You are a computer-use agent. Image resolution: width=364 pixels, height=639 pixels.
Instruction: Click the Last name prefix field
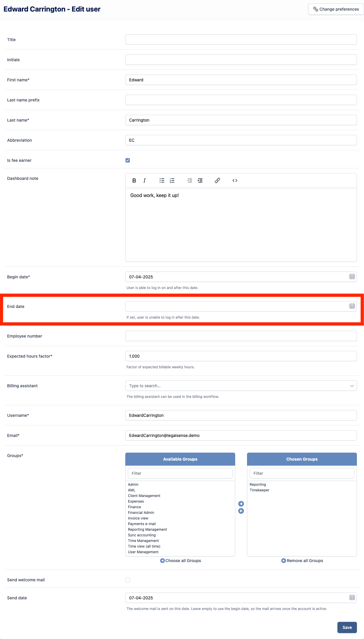[241, 100]
